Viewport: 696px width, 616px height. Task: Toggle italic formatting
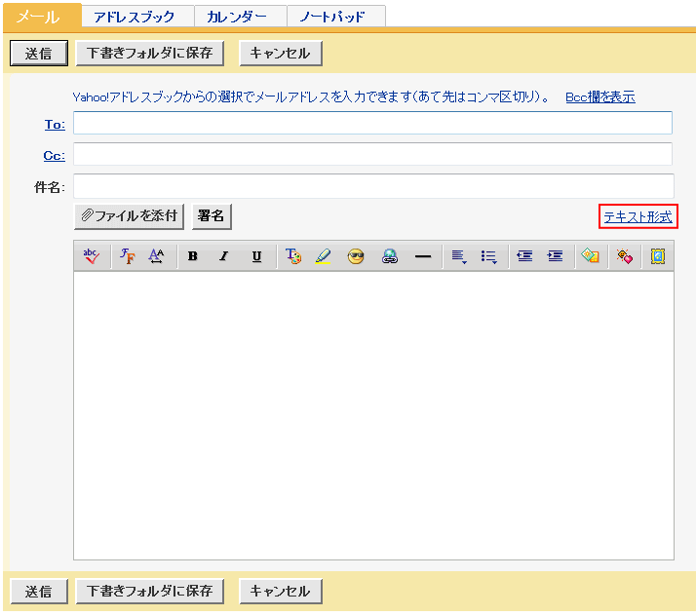223,256
